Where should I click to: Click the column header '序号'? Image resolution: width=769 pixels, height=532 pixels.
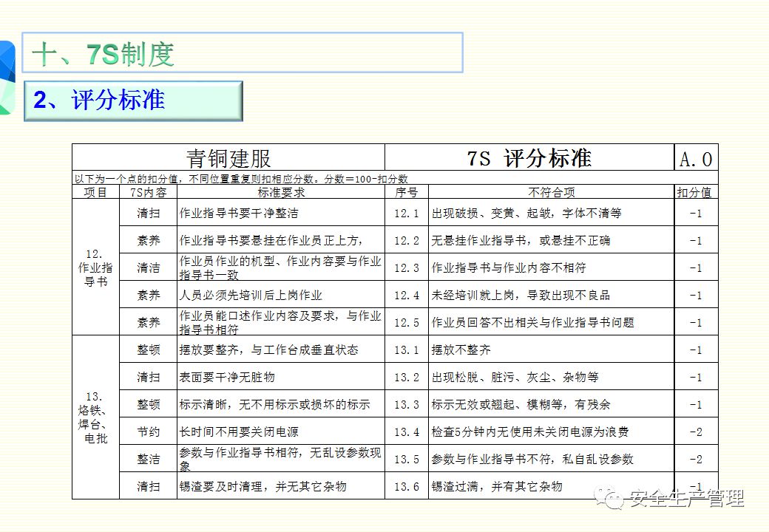(407, 192)
